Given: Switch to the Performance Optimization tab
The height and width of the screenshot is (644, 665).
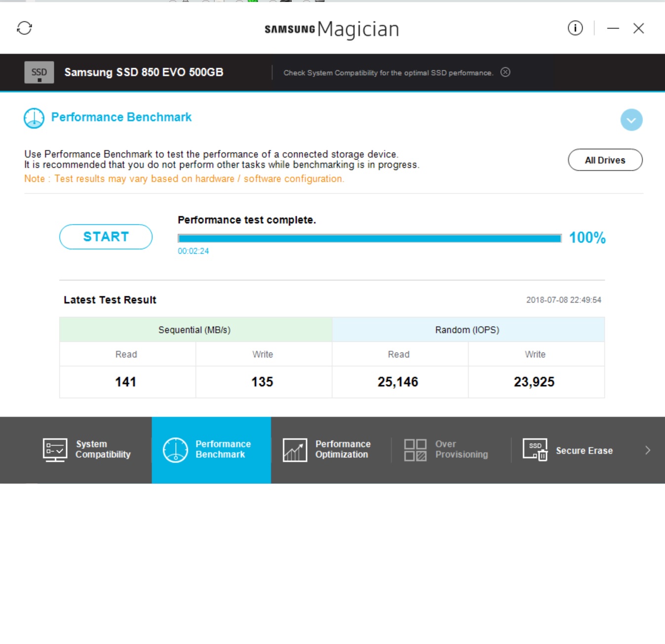Looking at the screenshot, I should (331, 450).
